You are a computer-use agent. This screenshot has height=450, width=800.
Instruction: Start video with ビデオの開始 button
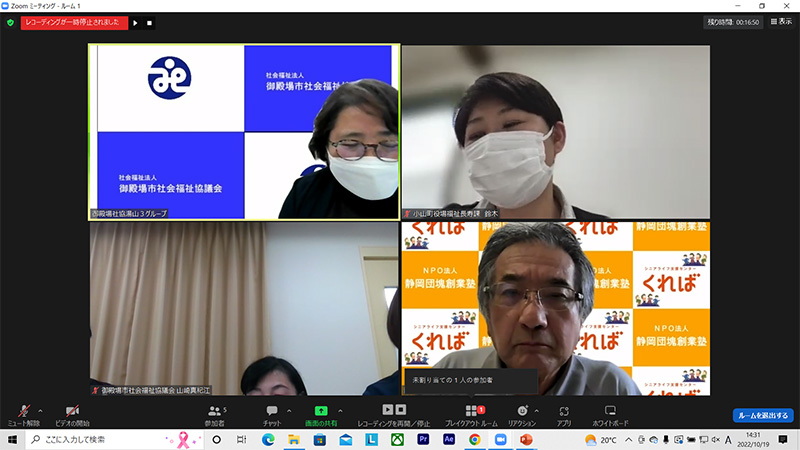[x=71, y=414]
